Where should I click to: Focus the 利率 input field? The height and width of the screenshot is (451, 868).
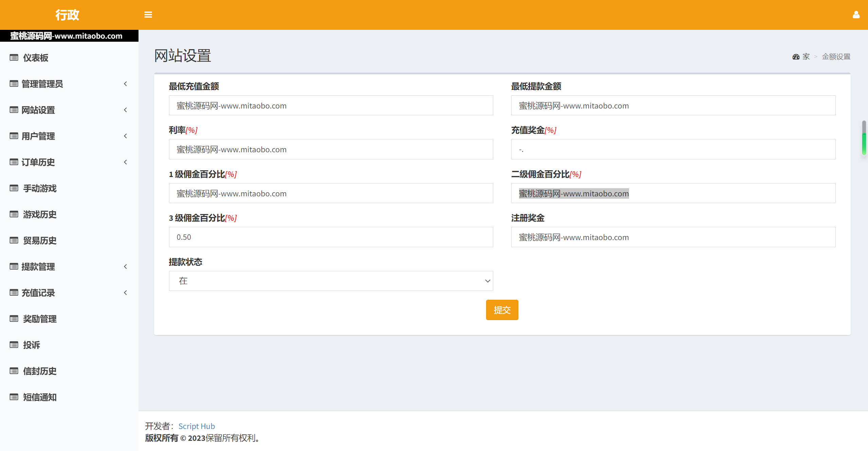point(331,149)
